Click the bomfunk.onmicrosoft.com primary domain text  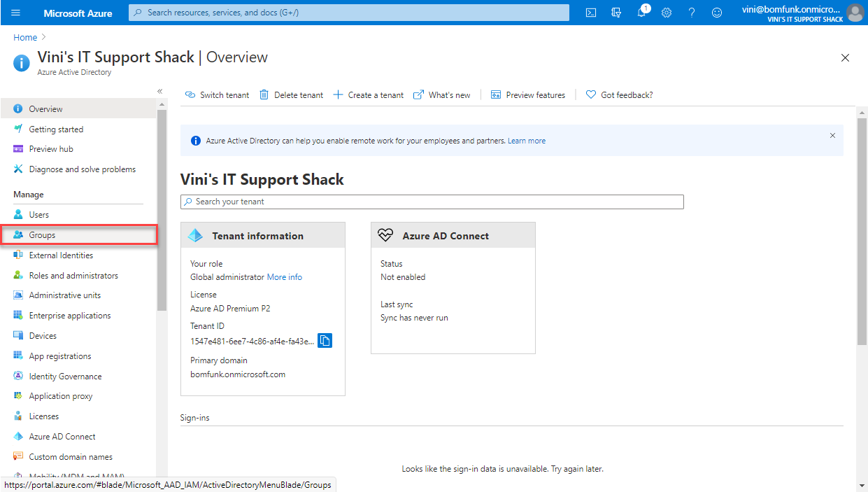(238, 374)
